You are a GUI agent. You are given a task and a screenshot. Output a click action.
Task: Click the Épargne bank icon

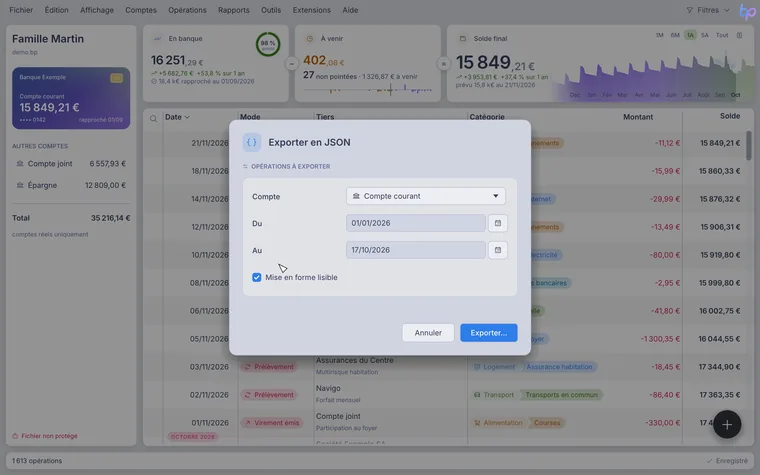[20, 185]
